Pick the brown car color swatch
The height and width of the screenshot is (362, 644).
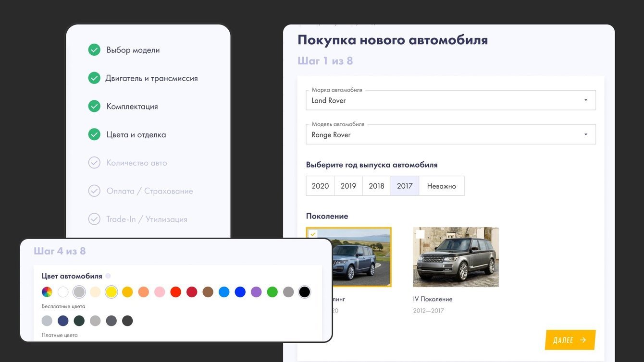pyautogui.click(x=208, y=292)
